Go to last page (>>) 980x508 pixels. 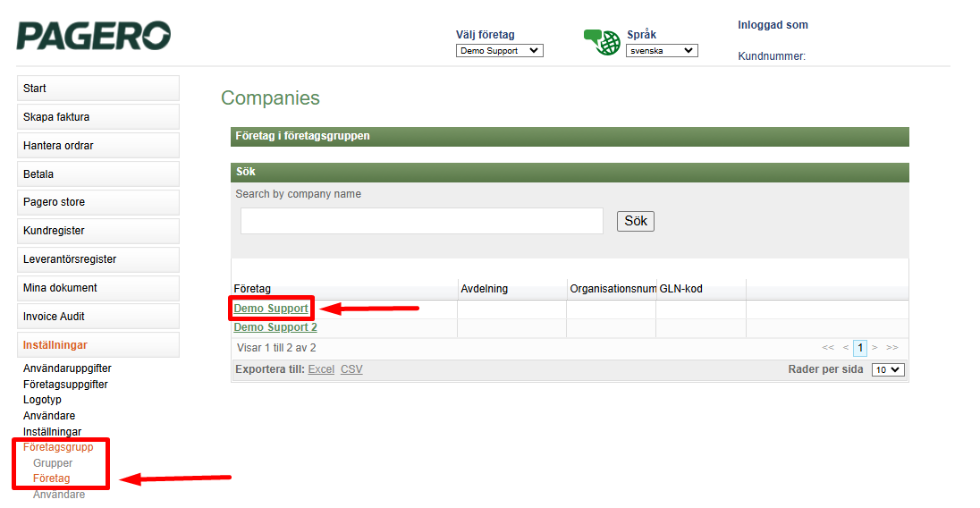pyautogui.click(x=892, y=347)
